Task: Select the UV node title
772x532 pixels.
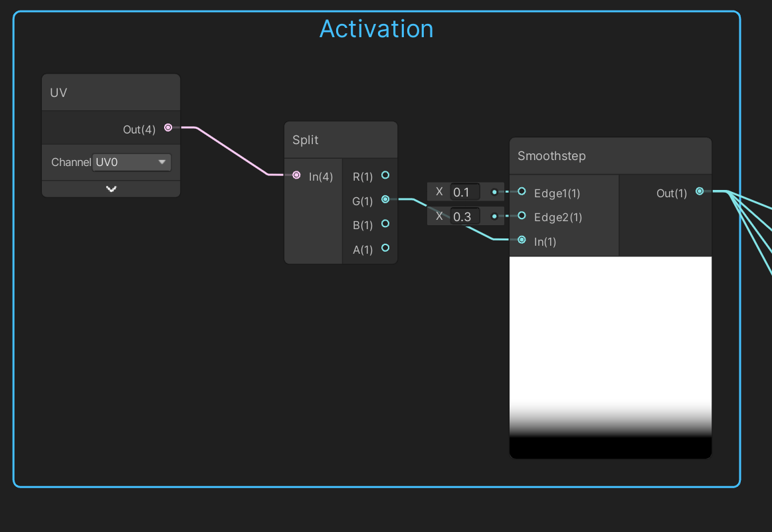Action: click(58, 92)
